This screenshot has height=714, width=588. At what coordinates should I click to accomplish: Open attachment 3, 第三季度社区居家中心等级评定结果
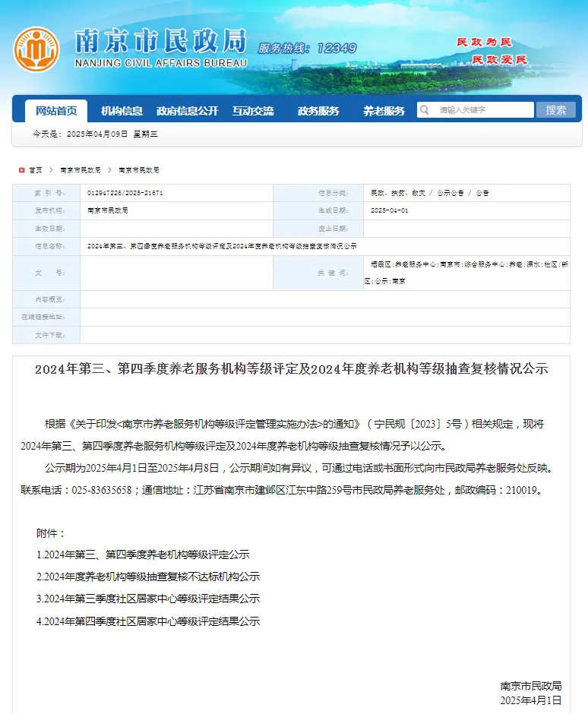pos(148,599)
